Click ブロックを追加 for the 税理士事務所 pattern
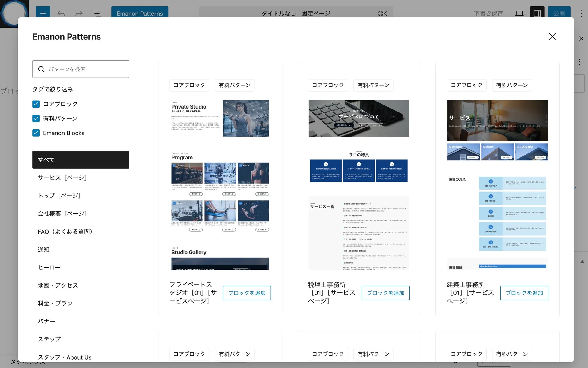The width and height of the screenshot is (588, 368). coord(385,293)
